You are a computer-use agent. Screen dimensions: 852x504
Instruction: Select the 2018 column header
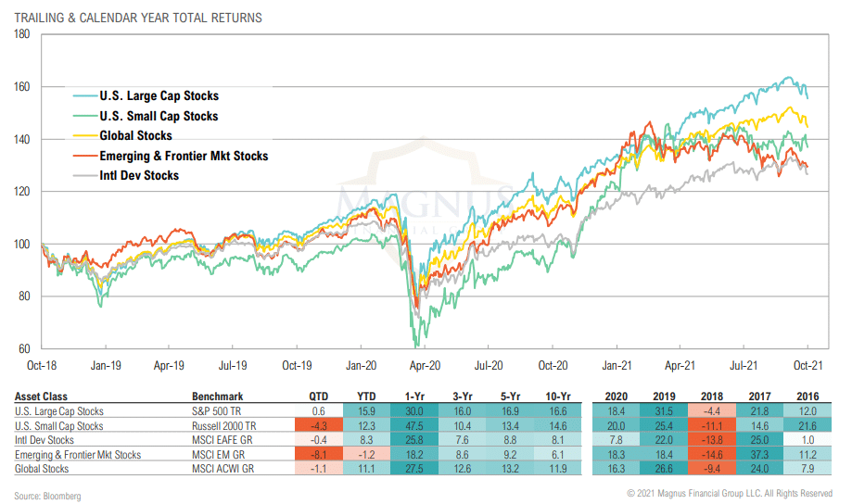(712, 397)
